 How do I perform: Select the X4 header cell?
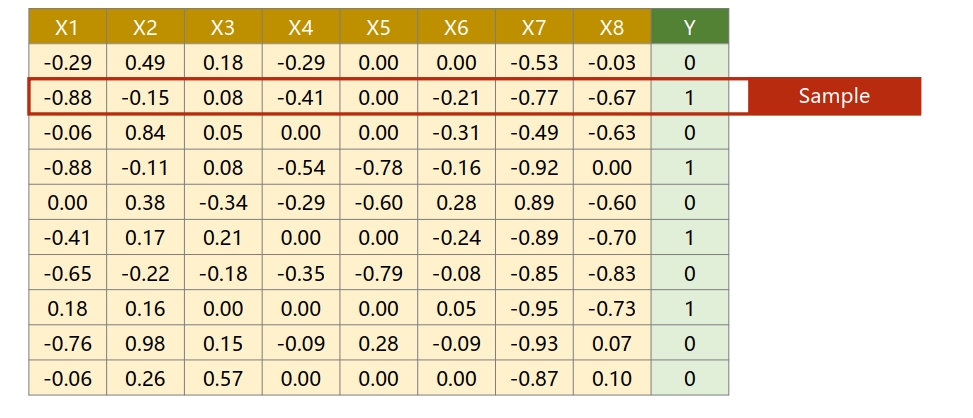(300, 28)
